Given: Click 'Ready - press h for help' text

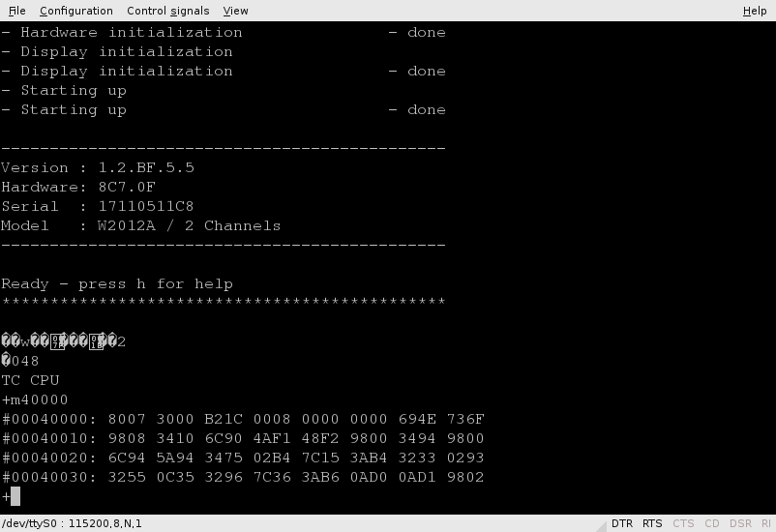Looking at the screenshot, I should click(x=117, y=284).
